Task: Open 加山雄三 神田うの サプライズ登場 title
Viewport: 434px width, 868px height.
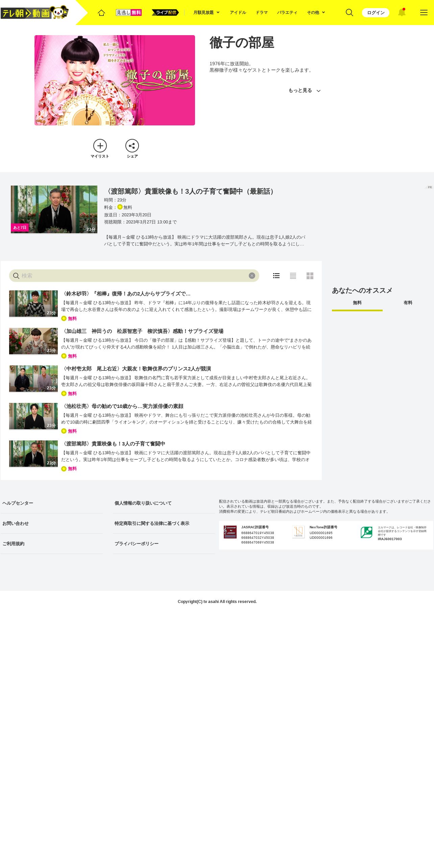Action: coord(142,331)
